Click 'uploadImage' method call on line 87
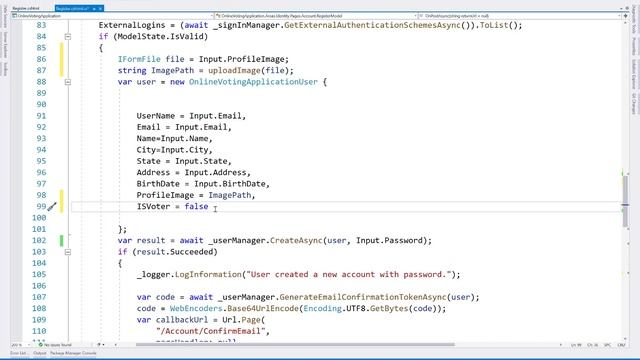This screenshot has height=360, width=640. (x=234, y=71)
